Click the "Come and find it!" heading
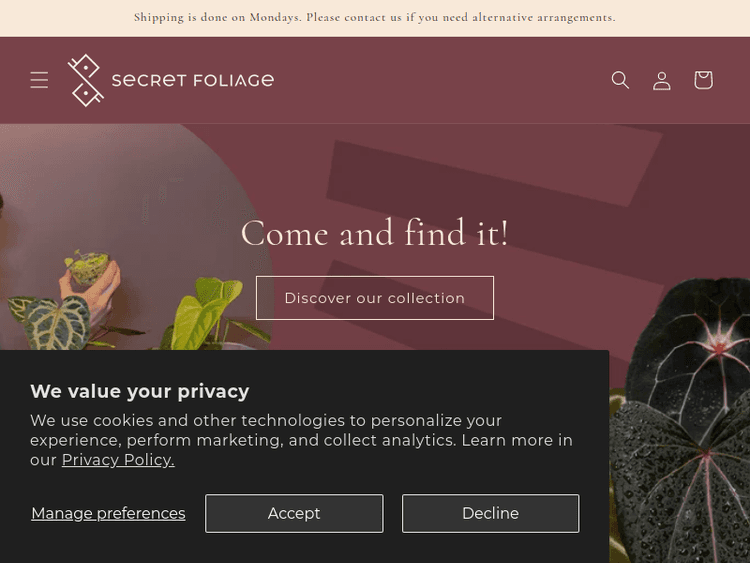 point(375,233)
